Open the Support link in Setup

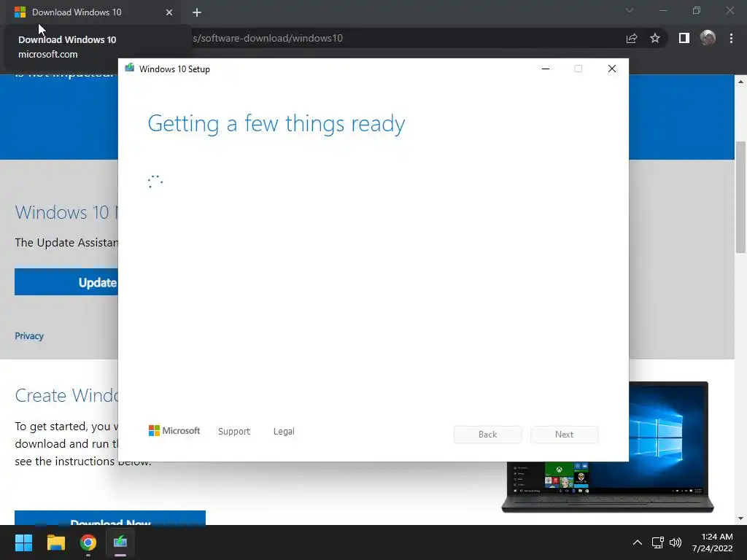pyautogui.click(x=234, y=432)
